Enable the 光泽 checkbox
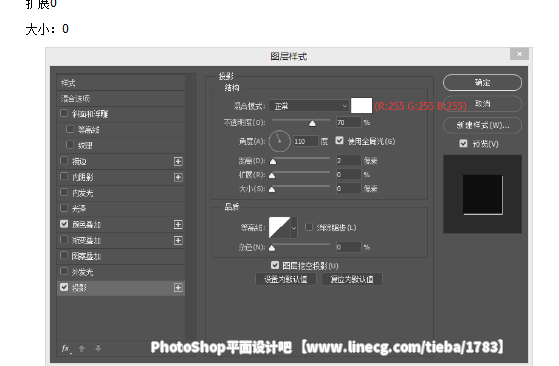The width and height of the screenshot is (559, 366). pos(64,208)
